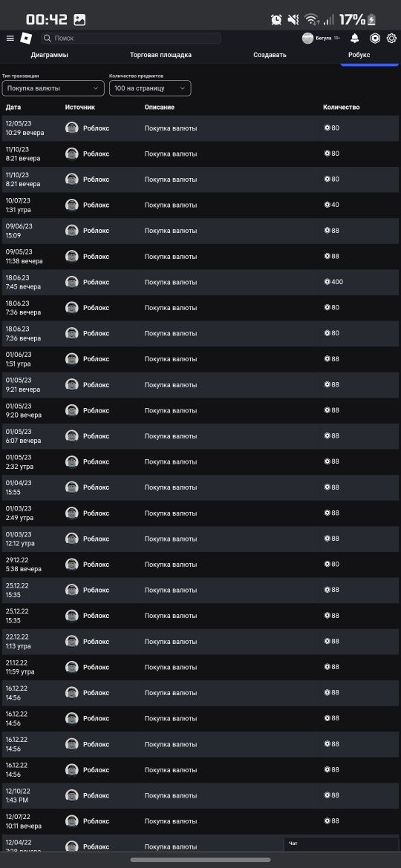Screen dimensions: 401x868
Task: Click "Роблокс" source link in 29.12.22 row
Action: tap(97, 564)
